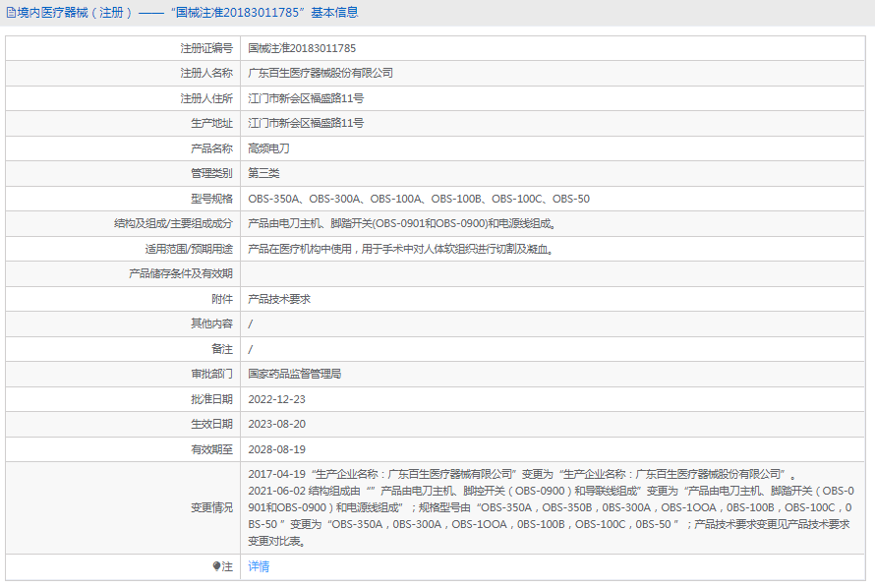Select the 注册证编号 row label
Screen dimensions: 875x588
[206, 48]
